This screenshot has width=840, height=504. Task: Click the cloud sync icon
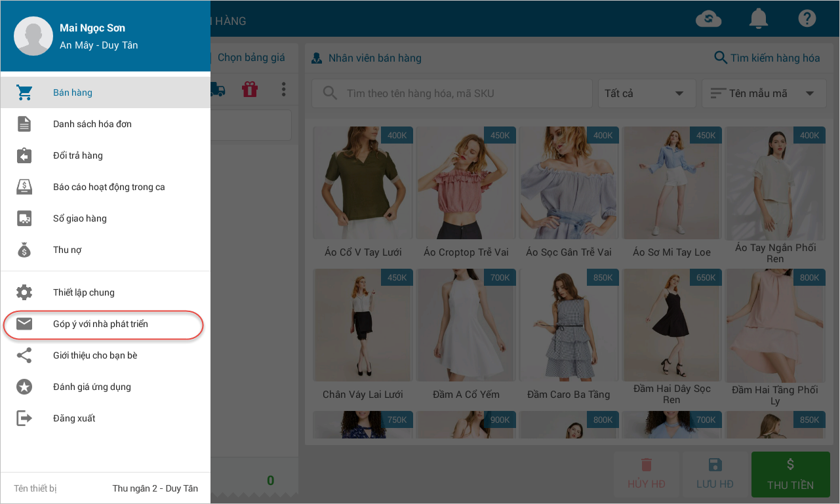[708, 19]
